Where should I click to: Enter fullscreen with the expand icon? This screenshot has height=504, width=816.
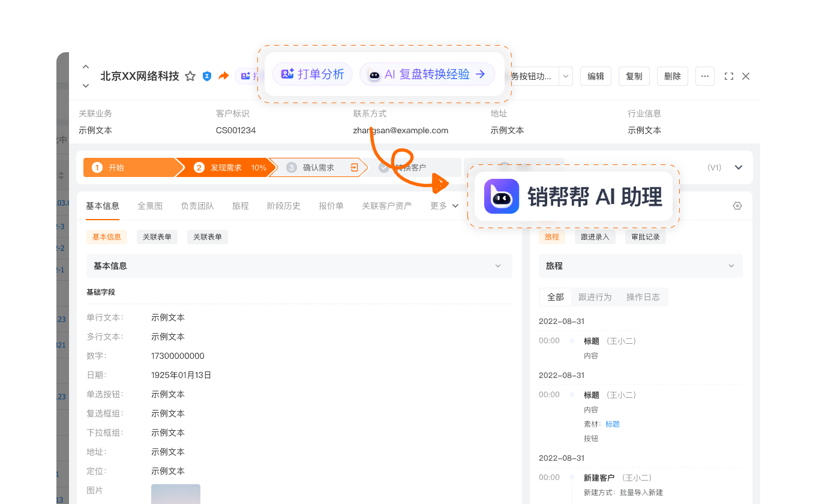click(x=729, y=76)
